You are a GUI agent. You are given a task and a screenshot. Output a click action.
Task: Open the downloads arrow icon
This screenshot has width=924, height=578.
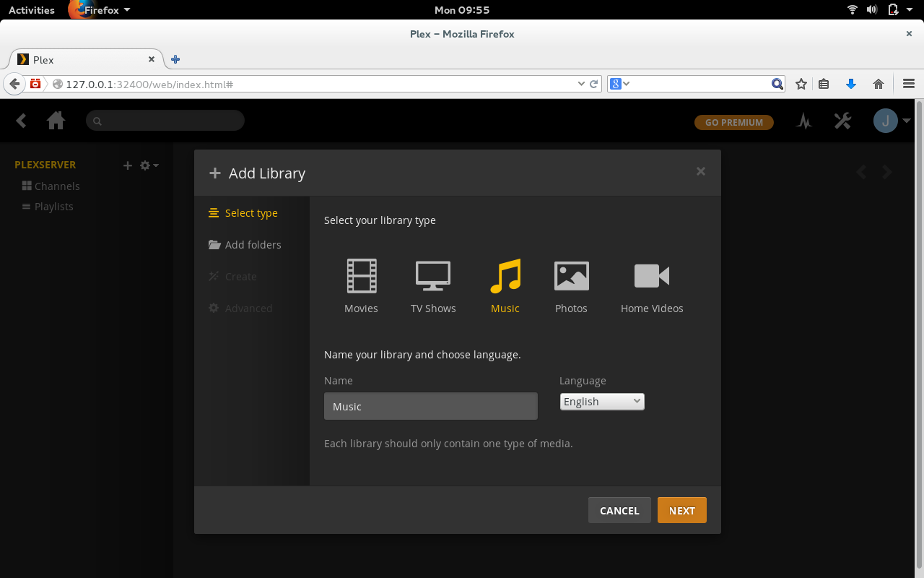(x=851, y=84)
